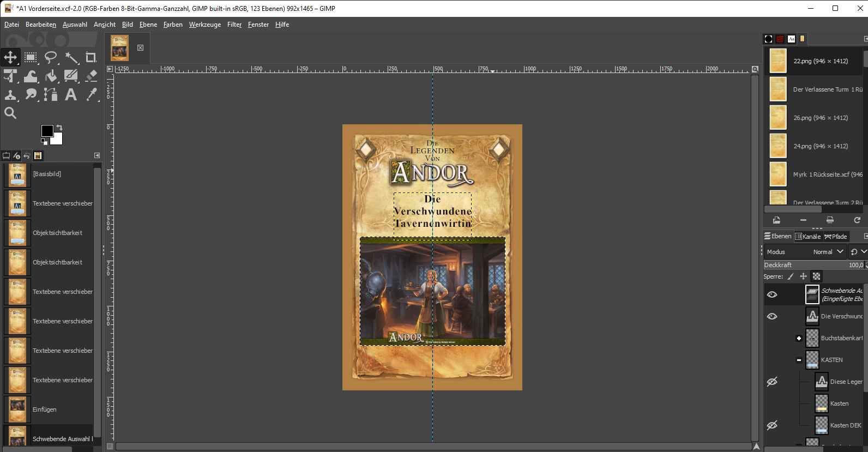The width and height of the screenshot is (868, 452).
Task: Select the Text tool
Action: tap(71, 95)
